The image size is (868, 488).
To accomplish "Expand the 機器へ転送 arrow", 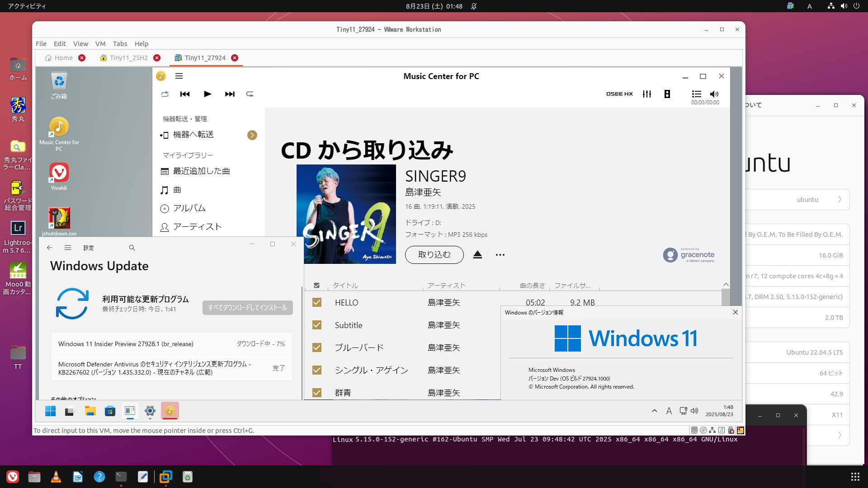I will [x=252, y=135].
